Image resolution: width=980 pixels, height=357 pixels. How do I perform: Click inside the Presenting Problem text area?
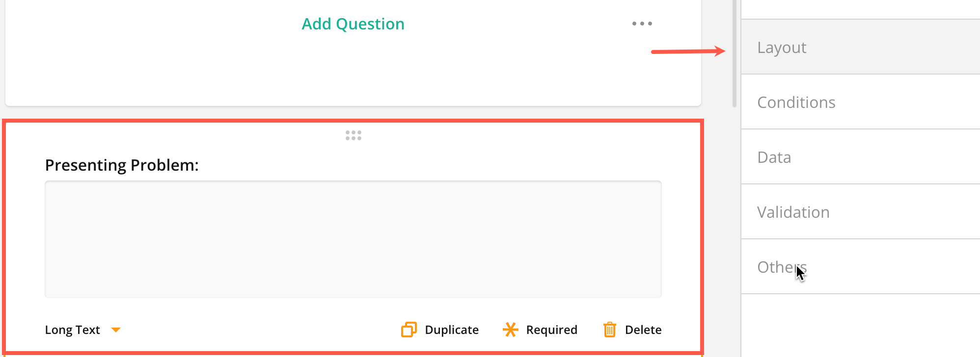[353, 239]
